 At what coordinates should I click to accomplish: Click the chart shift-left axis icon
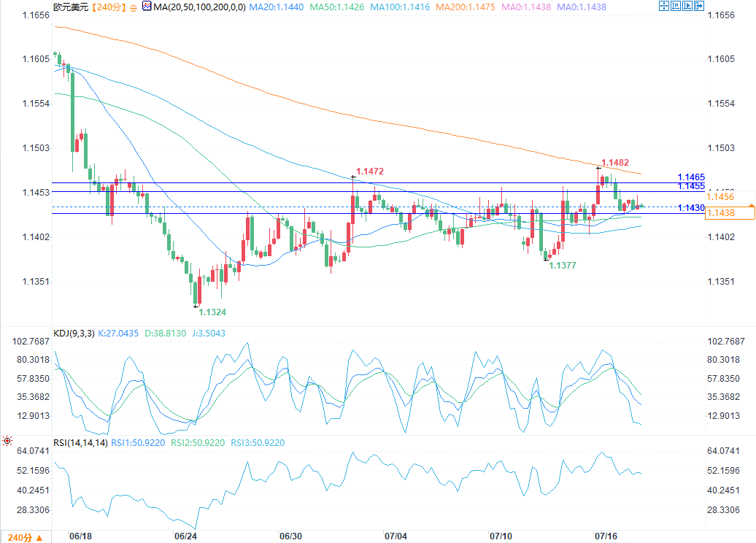(x=676, y=6)
